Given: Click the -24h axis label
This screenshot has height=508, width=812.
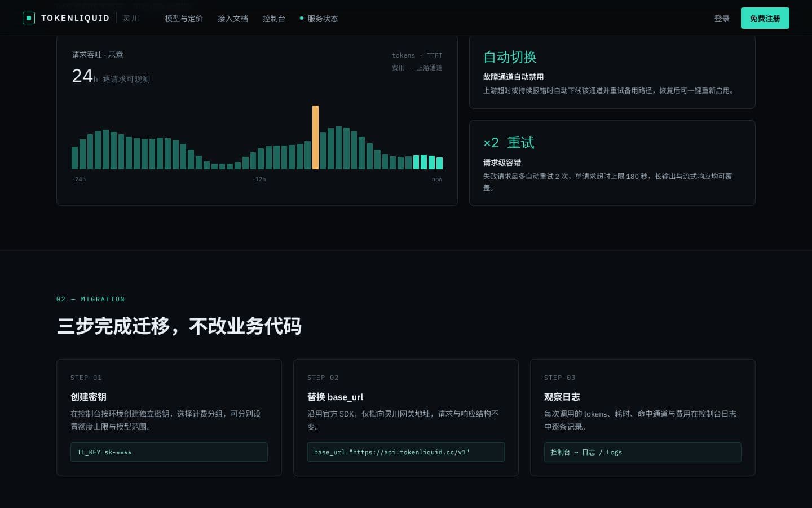Looking at the screenshot, I should [x=79, y=179].
